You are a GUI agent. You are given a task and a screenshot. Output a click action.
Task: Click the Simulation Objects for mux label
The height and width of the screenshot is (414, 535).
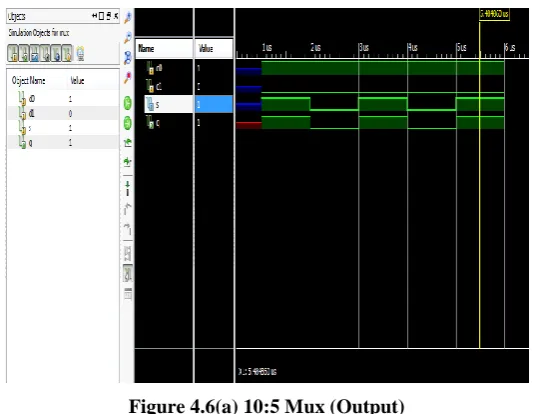coord(39,33)
